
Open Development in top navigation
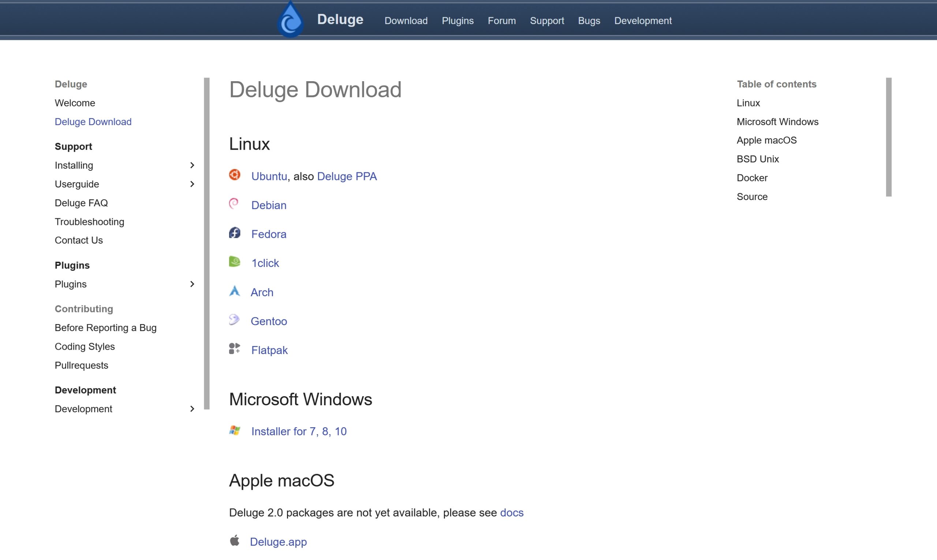642,21
